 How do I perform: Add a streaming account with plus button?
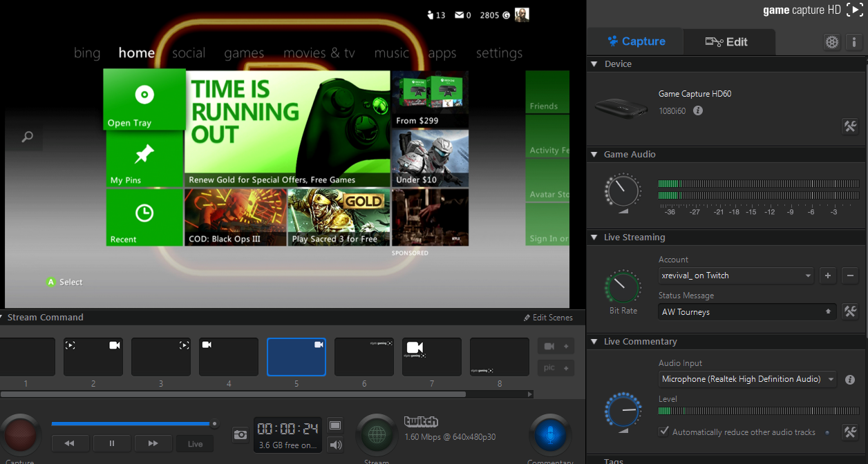pyautogui.click(x=828, y=275)
